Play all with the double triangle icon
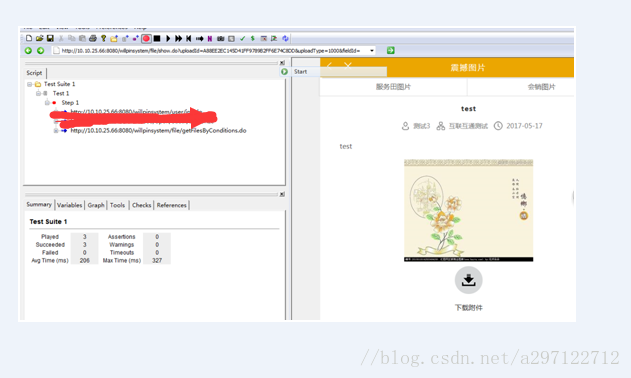Screen dimensions: 631x378 [179, 38]
